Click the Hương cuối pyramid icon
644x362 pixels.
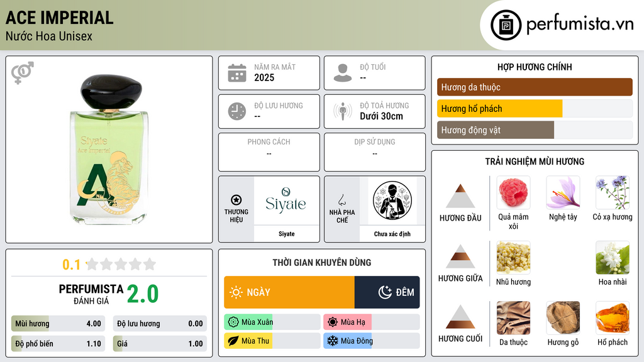pyautogui.click(x=460, y=317)
